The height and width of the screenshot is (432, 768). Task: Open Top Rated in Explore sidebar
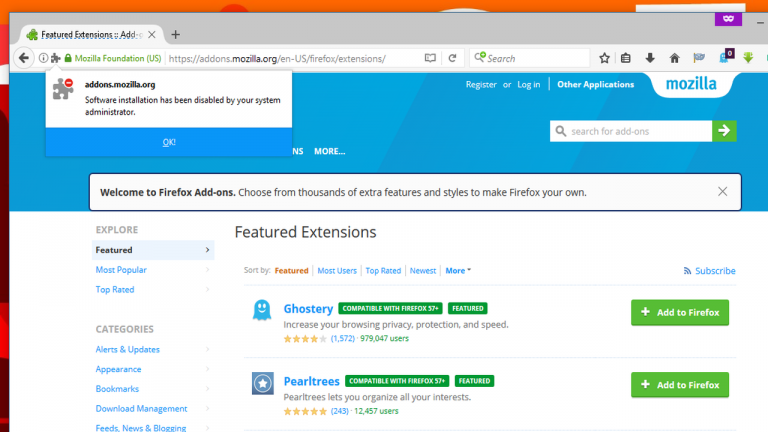pyautogui.click(x=115, y=289)
